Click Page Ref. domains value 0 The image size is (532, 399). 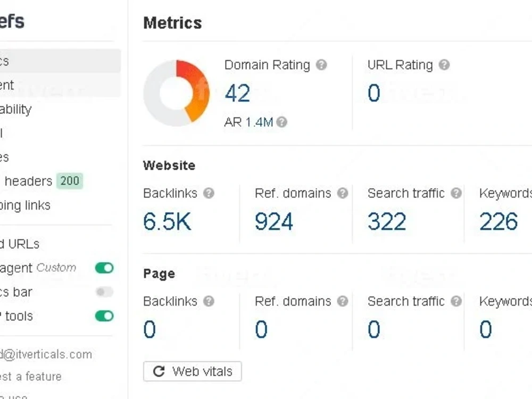point(261,329)
